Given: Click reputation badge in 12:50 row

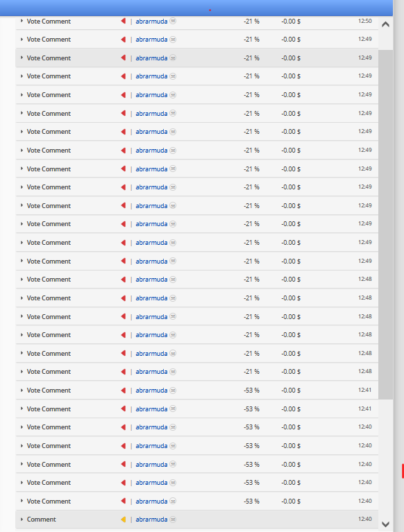Looking at the screenshot, I should point(173,21).
